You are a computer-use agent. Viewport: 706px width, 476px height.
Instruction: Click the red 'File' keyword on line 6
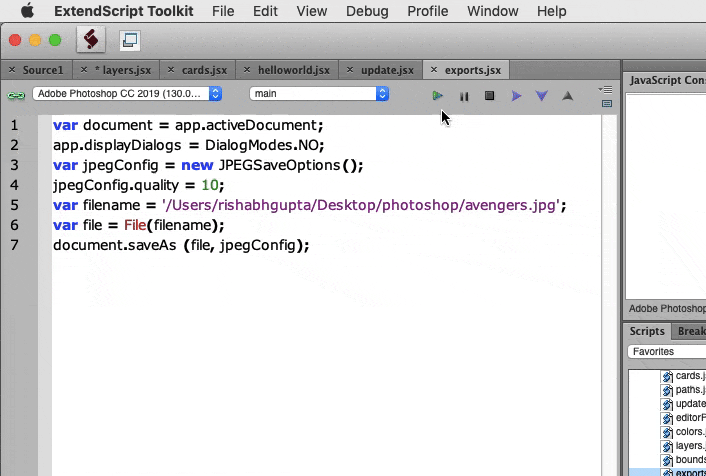point(135,225)
